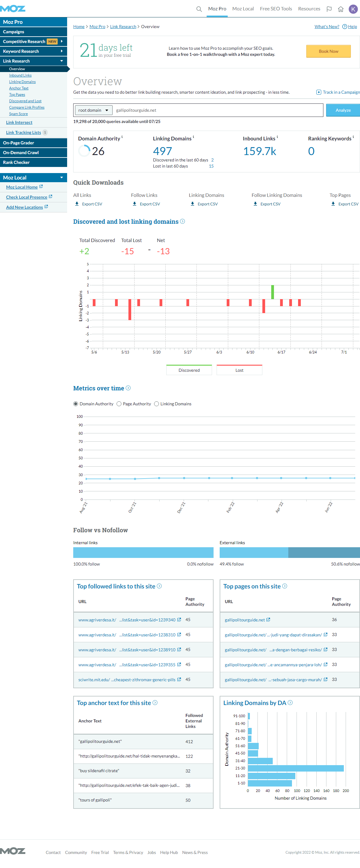This screenshot has width=360, height=868.
Task: Switch to the Moz Local top tab
Action: pos(243,9)
